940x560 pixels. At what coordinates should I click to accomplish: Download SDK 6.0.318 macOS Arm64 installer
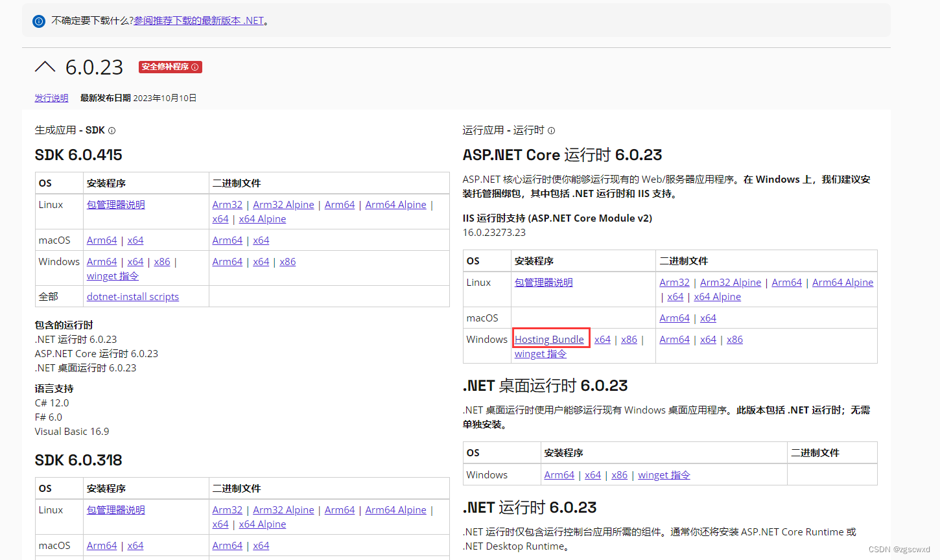102,545
